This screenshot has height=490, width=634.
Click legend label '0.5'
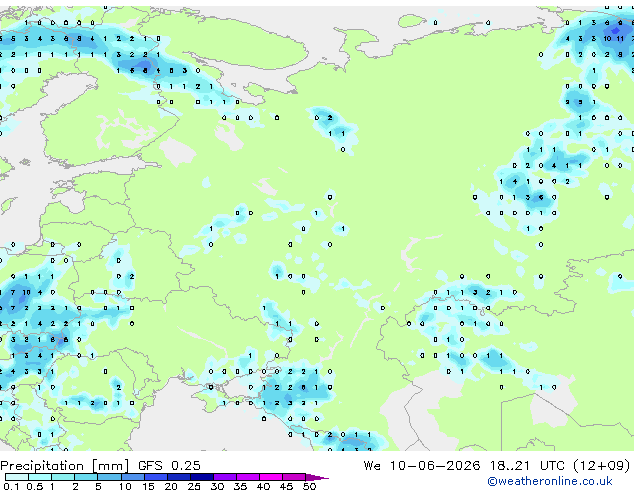(35, 486)
